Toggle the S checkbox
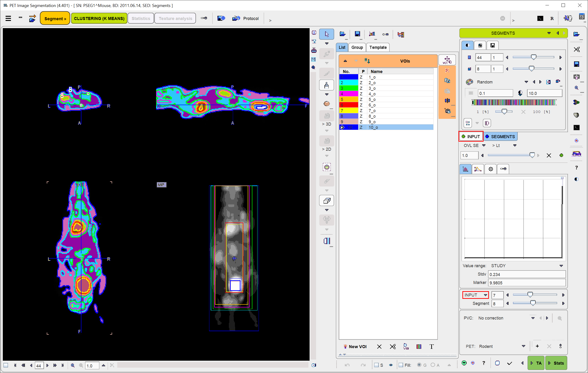The width and height of the screenshot is (588, 373). [x=376, y=365]
